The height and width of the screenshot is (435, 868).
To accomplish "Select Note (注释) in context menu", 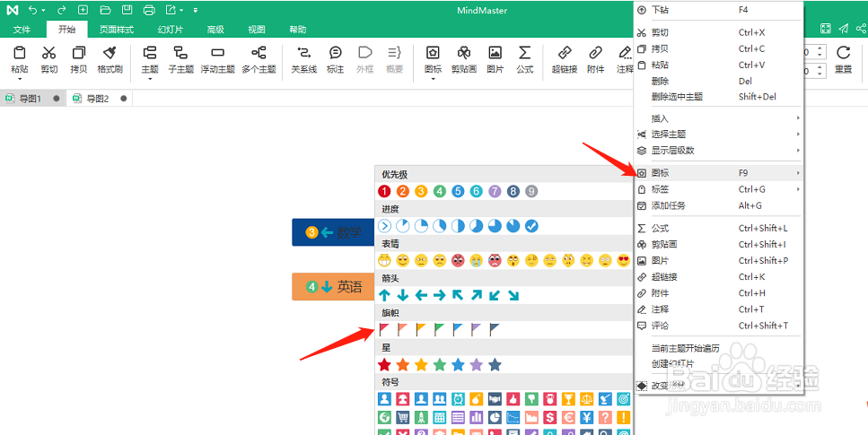I will 718,309.
